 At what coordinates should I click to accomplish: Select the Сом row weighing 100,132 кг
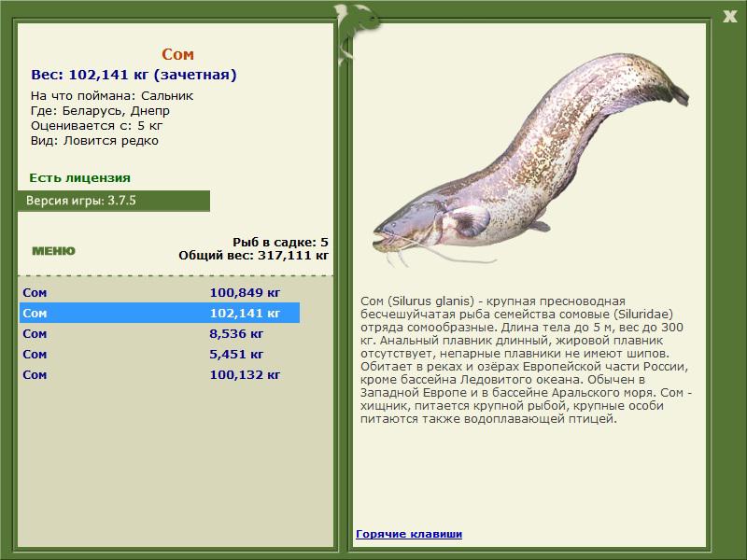(160, 374)
